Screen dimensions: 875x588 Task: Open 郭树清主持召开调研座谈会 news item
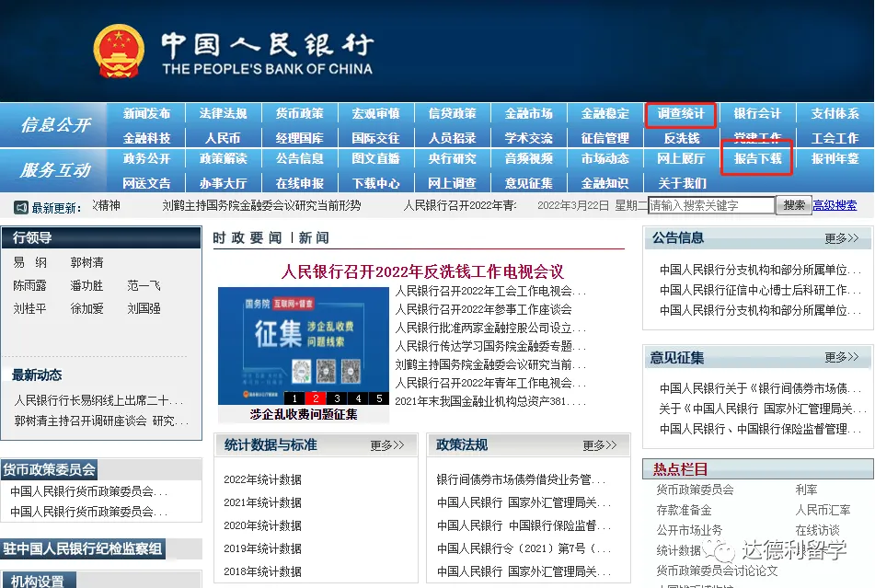(x=101, y=421)
